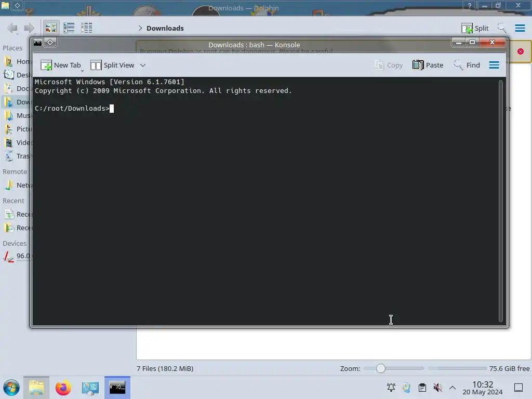
Task: Open clock showing 10:32
Action: pyautogui.click(x=483, y=388)
